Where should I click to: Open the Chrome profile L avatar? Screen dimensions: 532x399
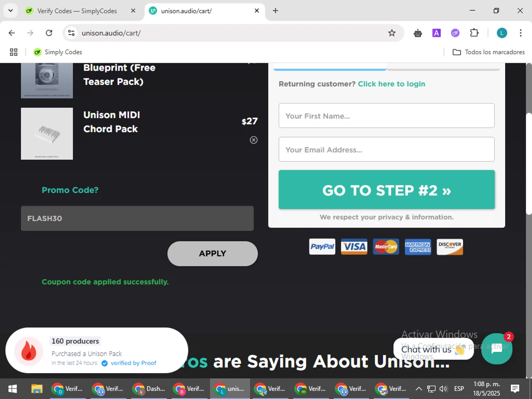(x=501, y=33)
